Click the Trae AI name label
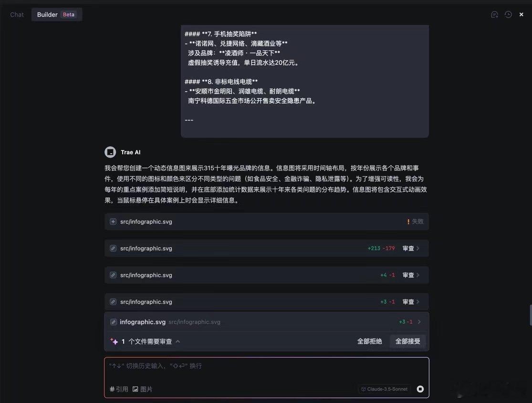Screen dimensions: 532x403 (131, 152)
